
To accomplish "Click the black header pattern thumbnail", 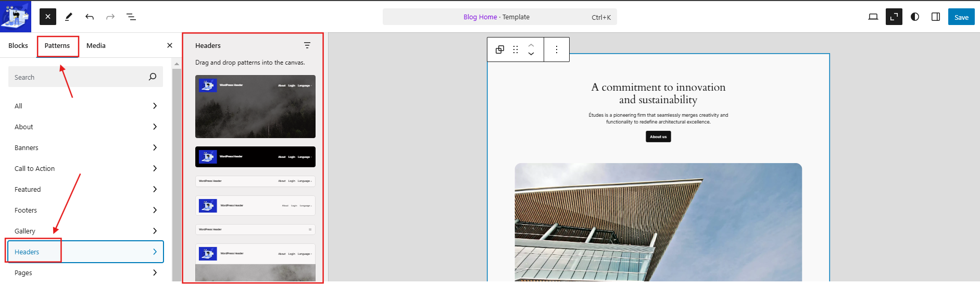I will click(x=255, y=157).
